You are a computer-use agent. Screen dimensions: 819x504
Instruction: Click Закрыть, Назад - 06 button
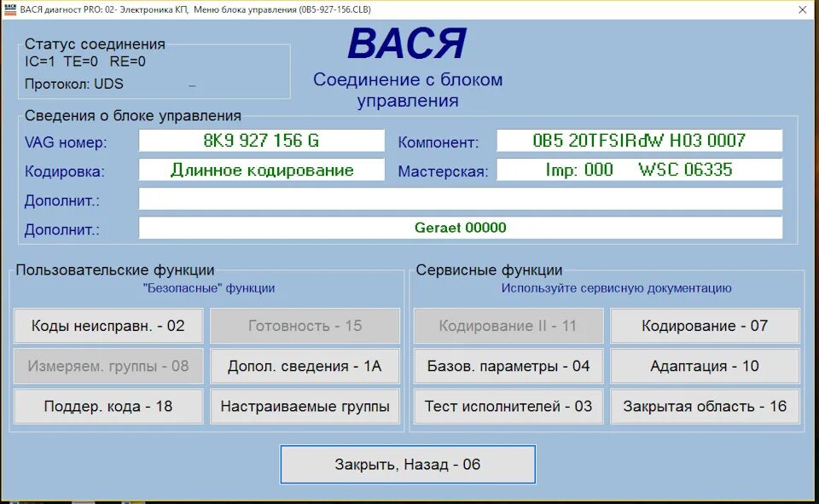(x=408, y=464)
